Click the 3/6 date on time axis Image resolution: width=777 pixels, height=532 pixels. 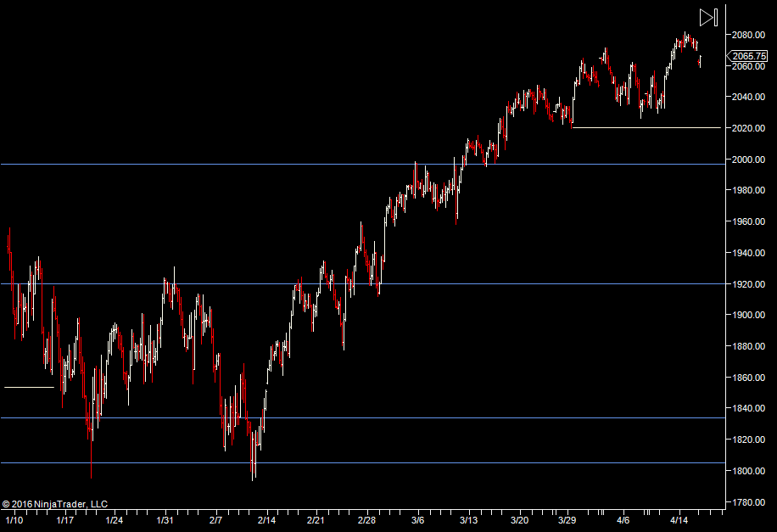click(x=418, y=519)
